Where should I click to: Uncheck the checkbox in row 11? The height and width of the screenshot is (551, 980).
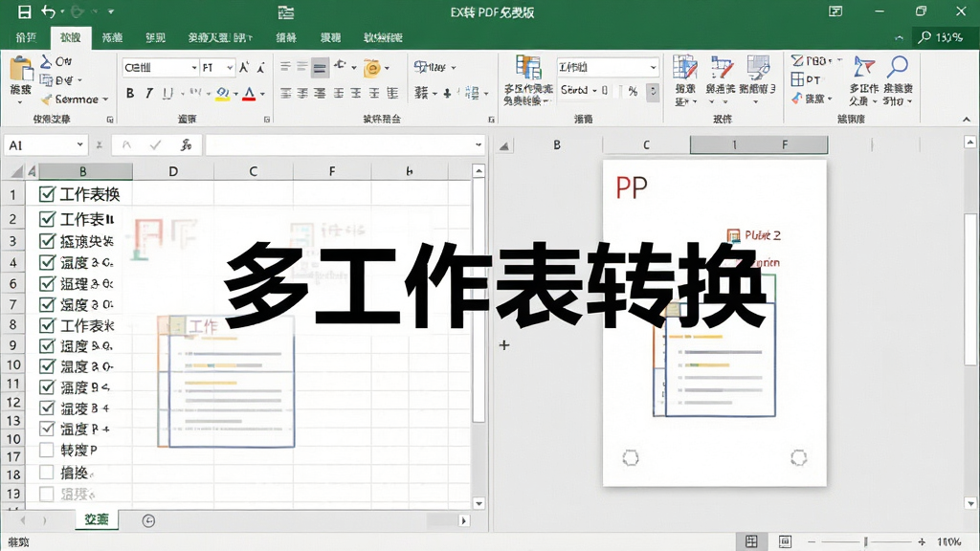tap(47, 386)
